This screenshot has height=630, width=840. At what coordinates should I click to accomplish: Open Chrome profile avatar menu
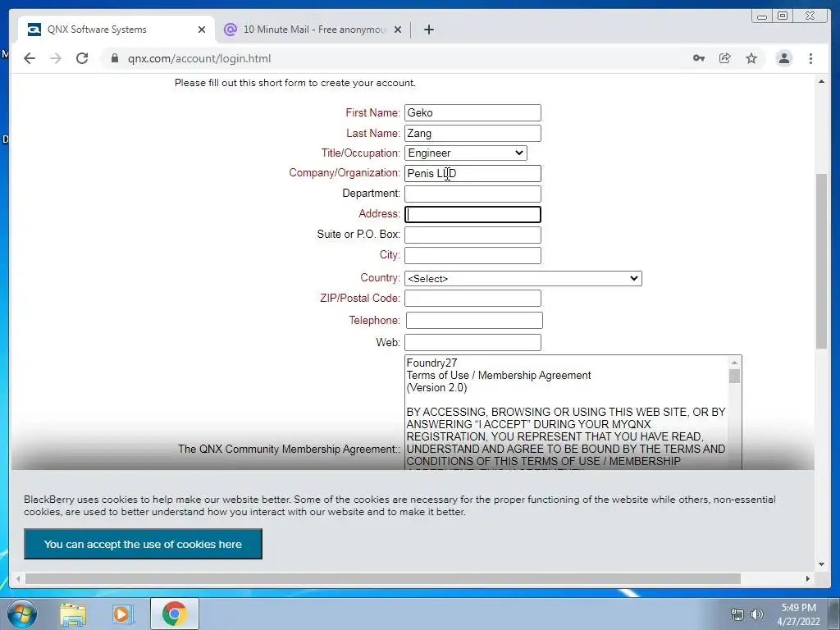click(783, 58)
